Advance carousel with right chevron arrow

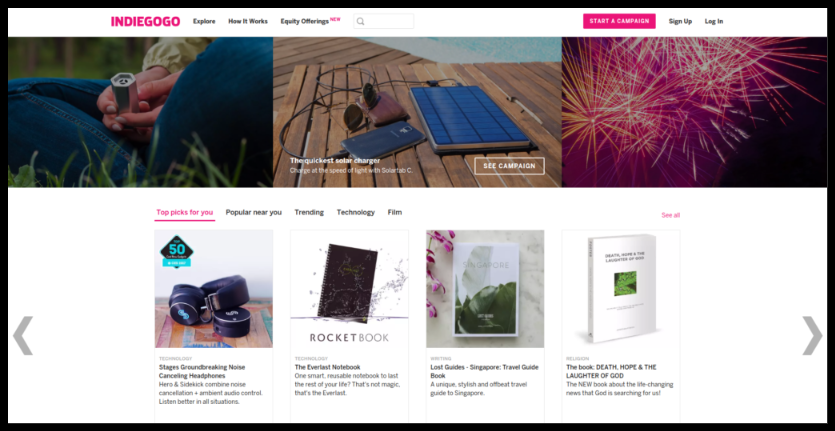(812, 336)
